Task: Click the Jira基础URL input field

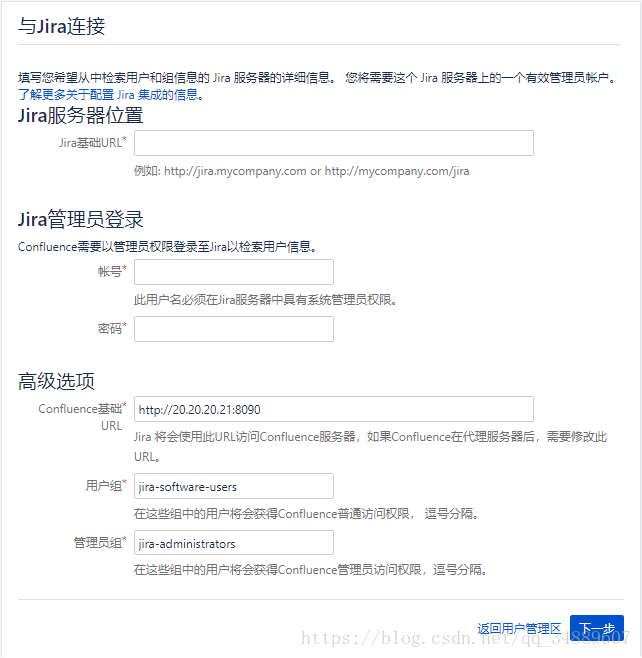Action: click(334, 143)
